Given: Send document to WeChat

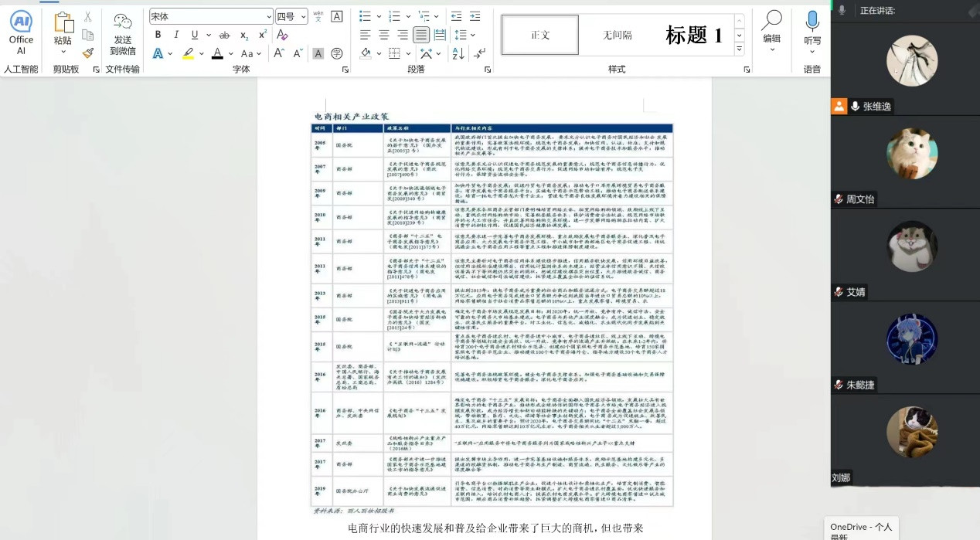Looking at the screenshot, I should click(122, 33).
